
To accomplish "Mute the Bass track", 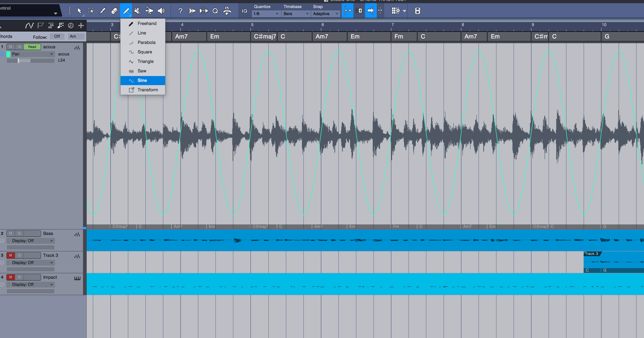I will point(11,233).
